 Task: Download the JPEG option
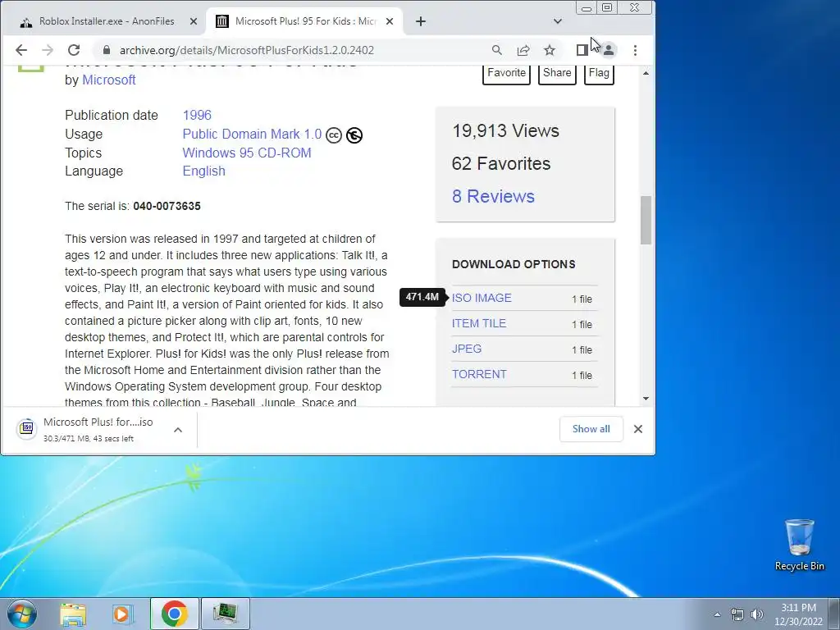coord(467,349)
